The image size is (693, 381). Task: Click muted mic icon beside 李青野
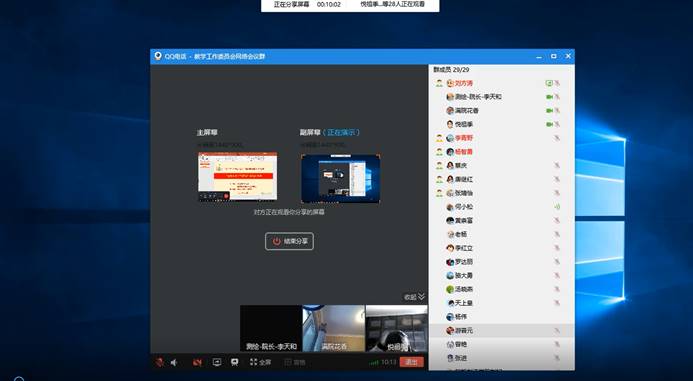[557, 138]
